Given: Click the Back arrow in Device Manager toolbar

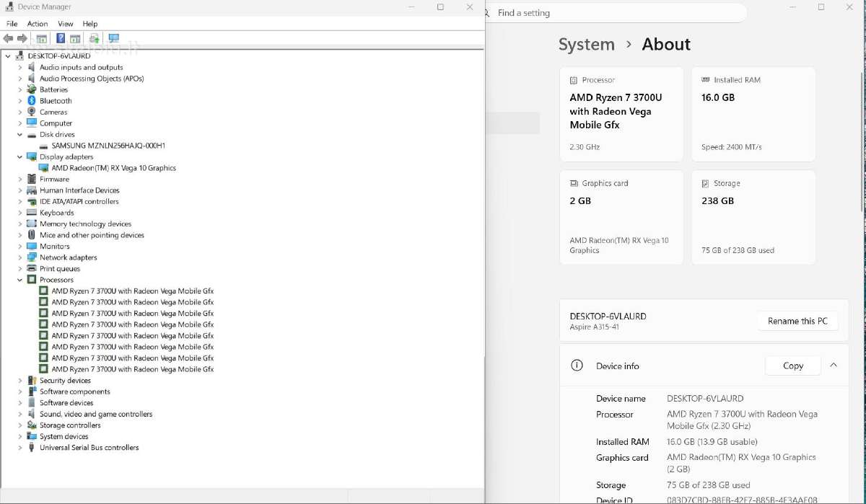Looking at the screenshot, I should [x=8, y=38].
